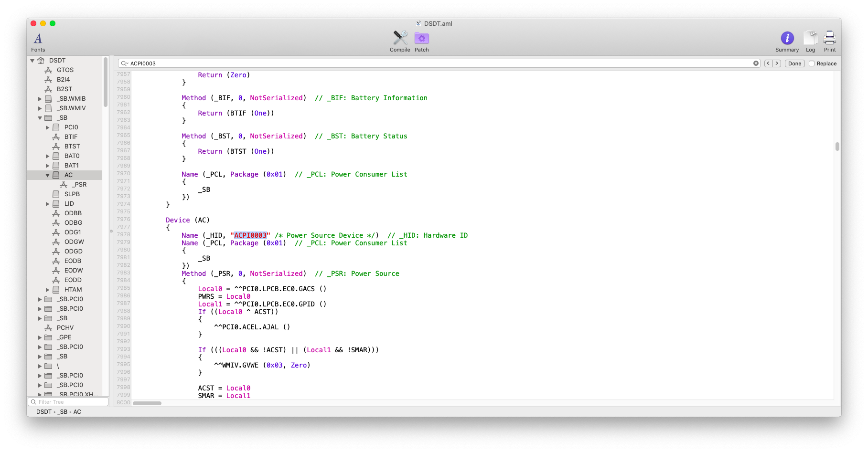Compile the DSDT file
The height and width of the screenshot is (452, 868).
[x=399, y=38]
